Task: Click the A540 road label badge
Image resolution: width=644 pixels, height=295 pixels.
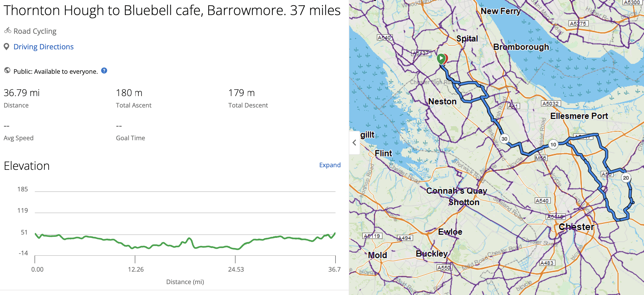Action: coord(542,201)
